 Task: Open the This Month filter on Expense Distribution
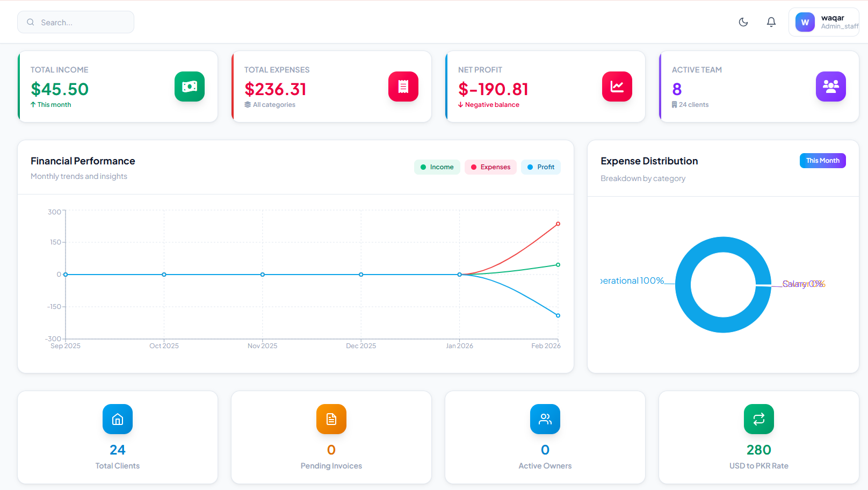pos(822,161)
